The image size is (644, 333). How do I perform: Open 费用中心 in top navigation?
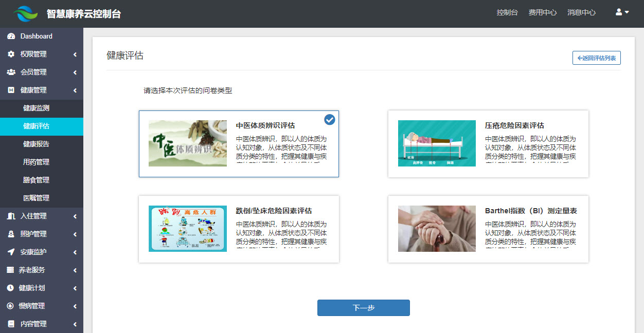(x=542, y=12)
